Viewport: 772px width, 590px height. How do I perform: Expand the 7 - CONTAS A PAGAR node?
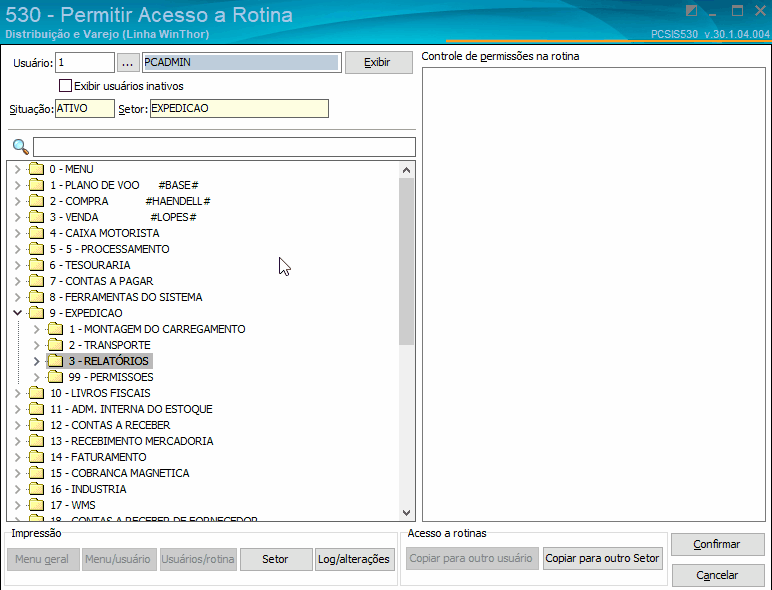click(x=17, y=281)
